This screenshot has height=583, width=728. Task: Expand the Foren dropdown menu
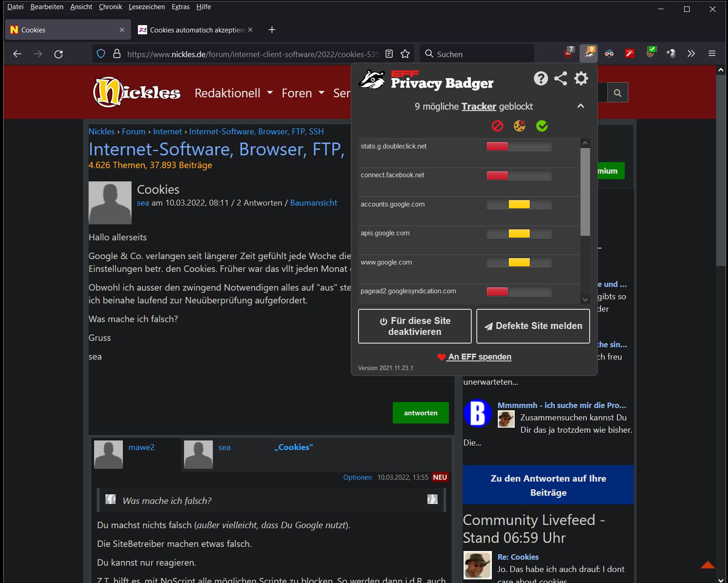(x=303, y=93)
